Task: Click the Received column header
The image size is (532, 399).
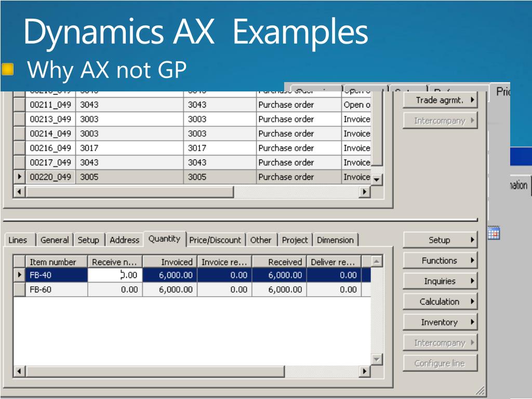Action: point(280,262)
